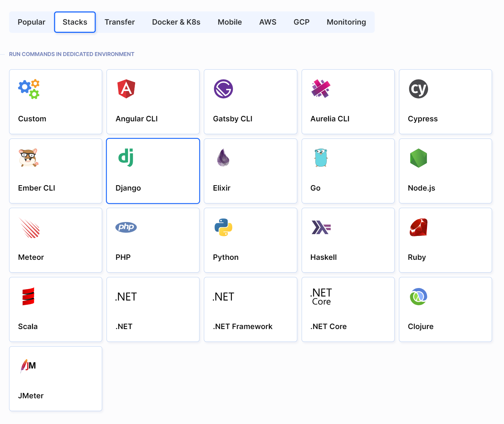Click the Python label text
504x424 pixels.
coord(226,257)
